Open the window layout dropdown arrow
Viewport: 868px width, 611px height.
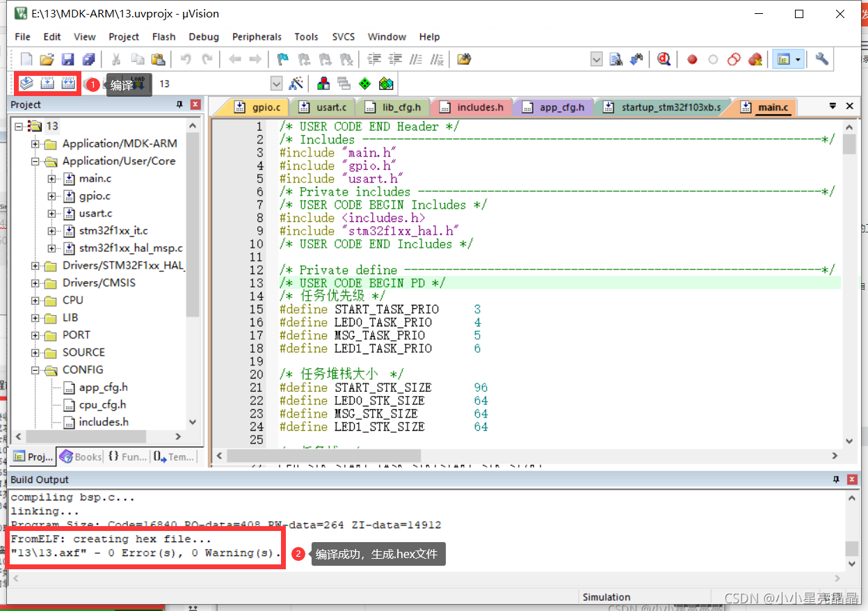pyautogui.click(x=798, y=60)
